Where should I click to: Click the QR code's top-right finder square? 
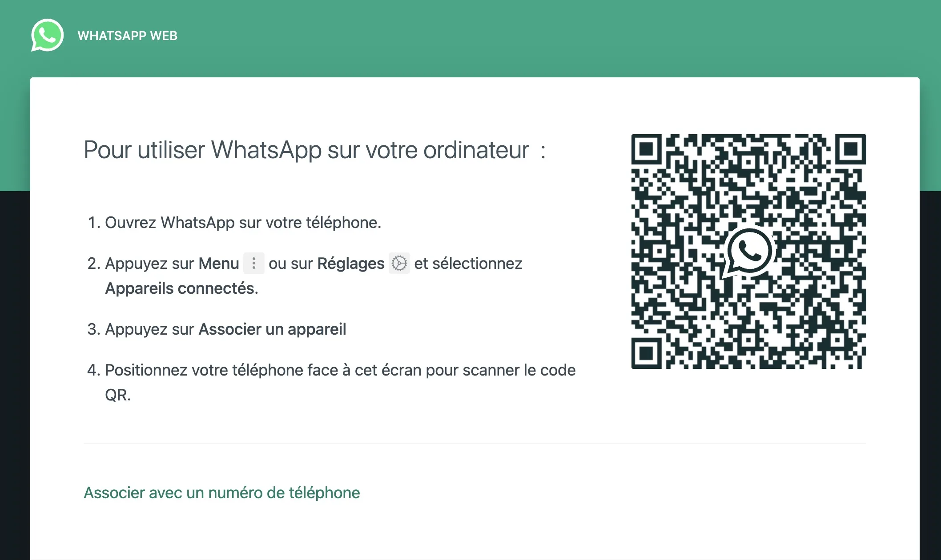[x=850, y=150]
